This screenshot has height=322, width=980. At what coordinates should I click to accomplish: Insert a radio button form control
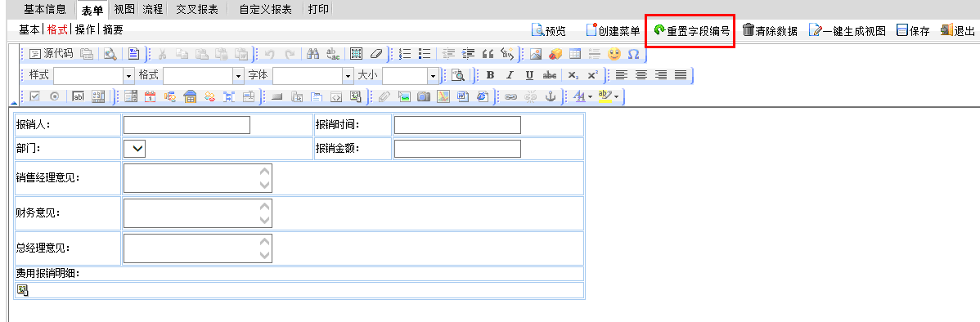coord(54,96)
